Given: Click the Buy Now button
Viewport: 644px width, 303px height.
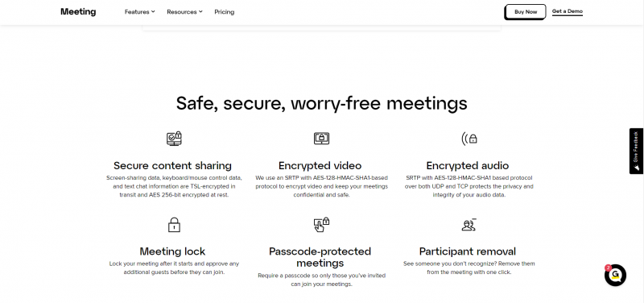Looking at the screenshot, I should tap(526, 12).
